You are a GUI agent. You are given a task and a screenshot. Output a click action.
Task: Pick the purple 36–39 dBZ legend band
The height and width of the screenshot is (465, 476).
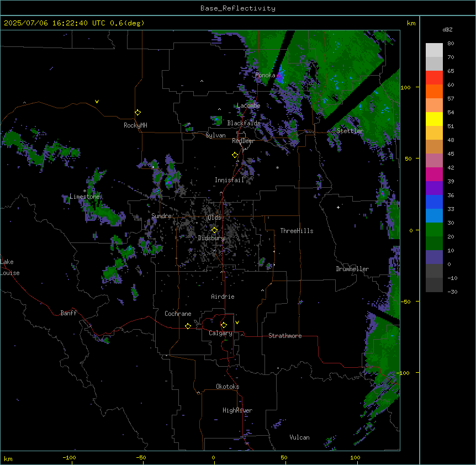point(434,188)
